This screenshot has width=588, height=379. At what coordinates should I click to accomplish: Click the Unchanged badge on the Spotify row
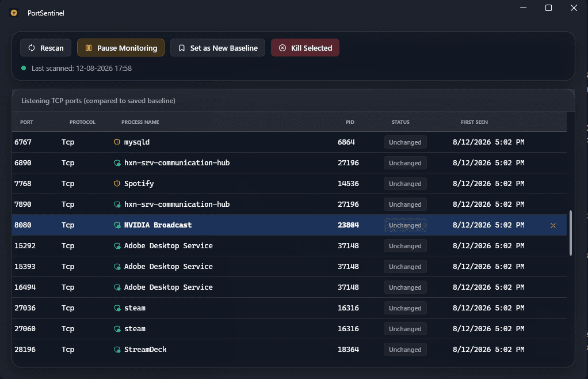pyautogui.click(x=405, y=184)
